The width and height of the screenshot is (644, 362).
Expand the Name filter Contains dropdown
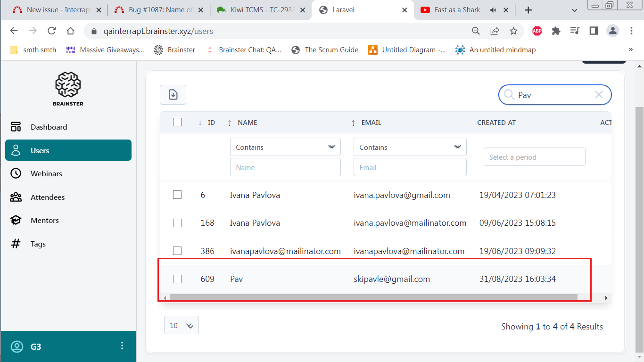click(x=285, y=147)
